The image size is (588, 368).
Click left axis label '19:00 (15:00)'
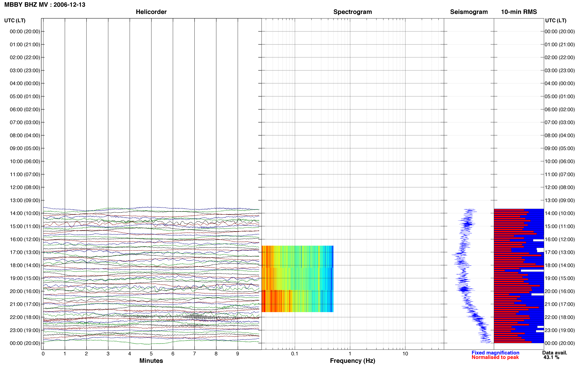25,278
